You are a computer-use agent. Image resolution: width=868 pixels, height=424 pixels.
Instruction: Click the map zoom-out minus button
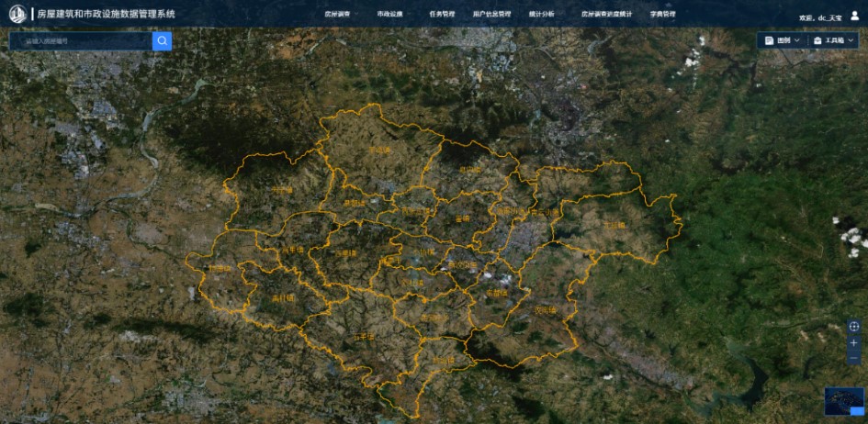pos(853,357)
